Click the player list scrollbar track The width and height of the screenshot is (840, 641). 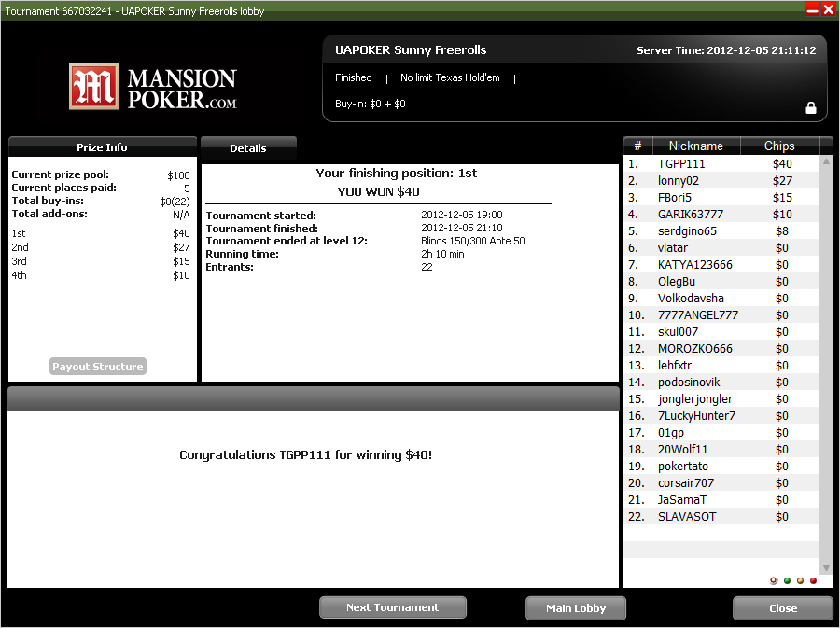coord(826,364)
